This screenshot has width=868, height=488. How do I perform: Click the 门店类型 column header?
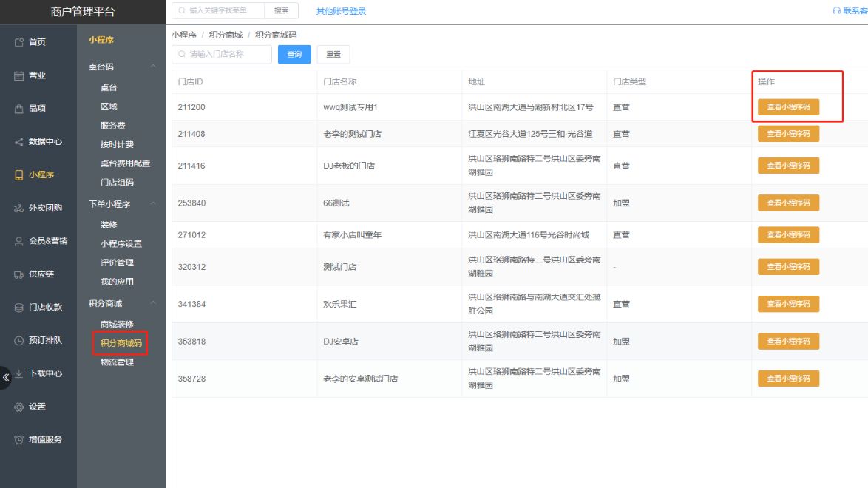coord(629,81)
